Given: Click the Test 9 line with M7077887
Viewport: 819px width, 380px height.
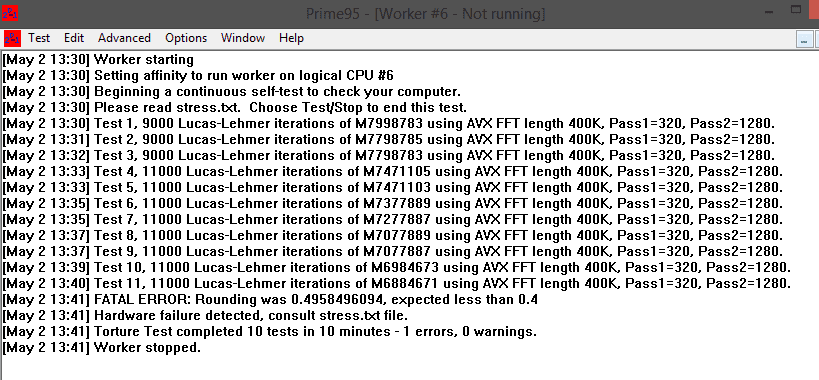Looking at the screenshot, I should (x=393, y=252).
